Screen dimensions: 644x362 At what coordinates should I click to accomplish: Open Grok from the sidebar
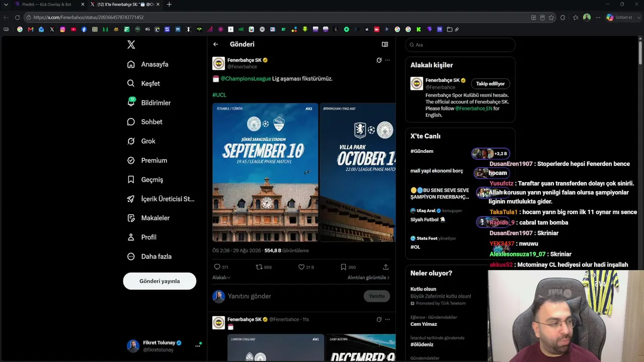click(141, 141)
